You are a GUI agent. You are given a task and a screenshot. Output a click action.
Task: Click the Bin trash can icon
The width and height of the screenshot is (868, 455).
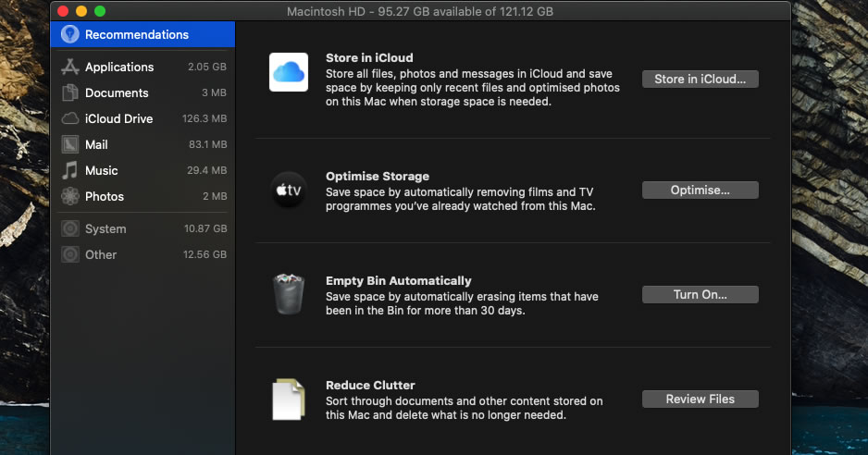(x=289, y=294)
